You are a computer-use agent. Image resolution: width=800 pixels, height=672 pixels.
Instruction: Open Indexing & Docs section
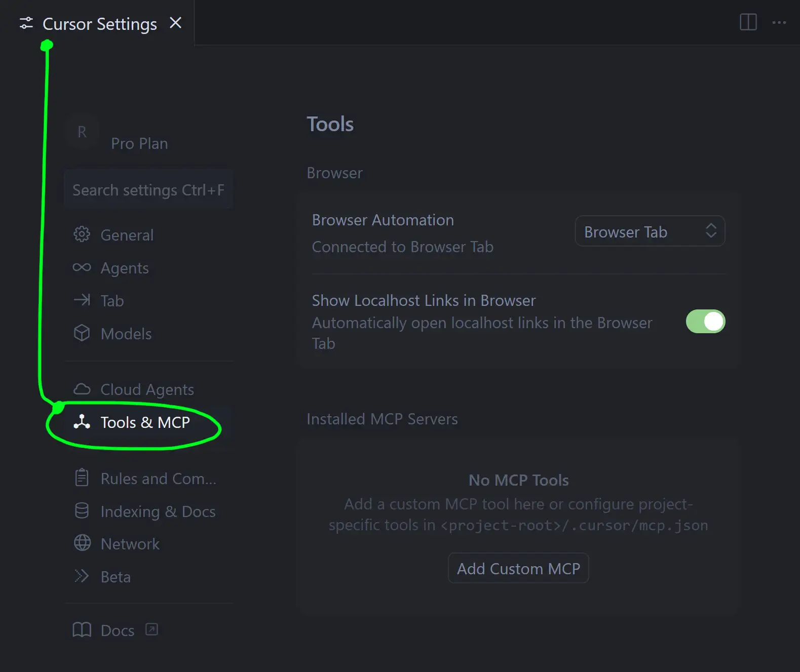tap(158, 511)
